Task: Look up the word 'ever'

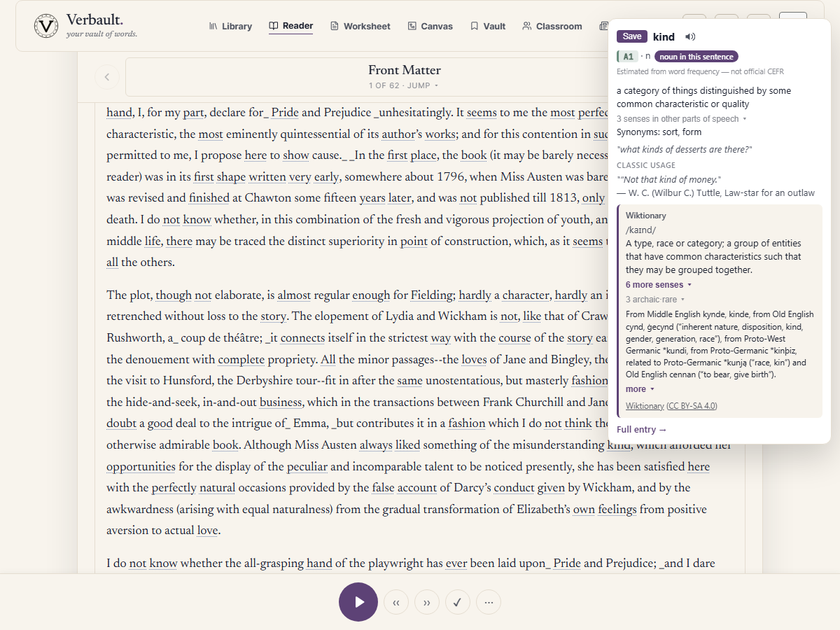Action: coord(456,563)
